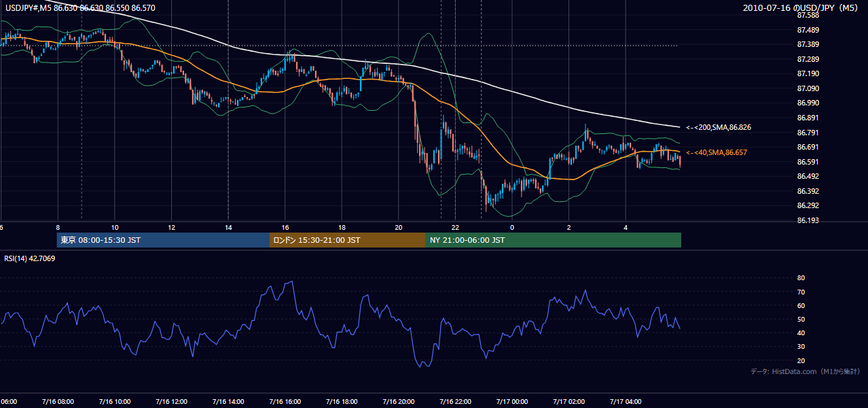Click RSI axis level 80
The width and height of the screenshot is (868, 408).
801,278
